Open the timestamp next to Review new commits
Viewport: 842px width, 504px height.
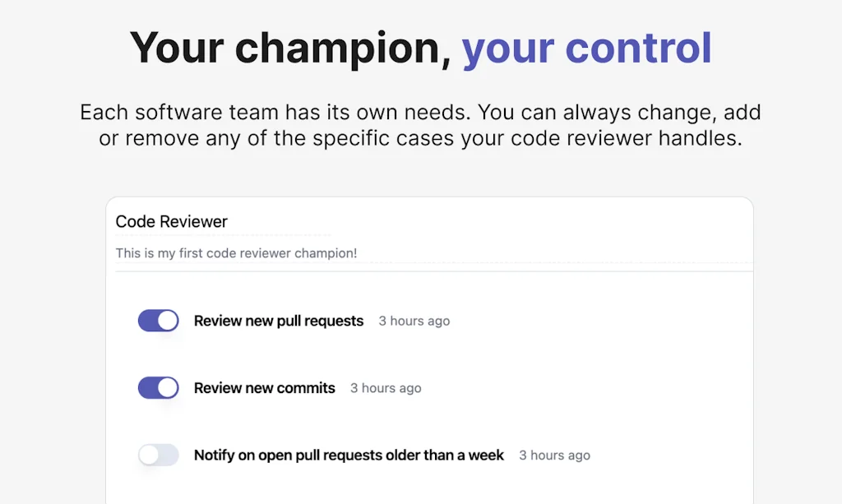coord(386,388)
